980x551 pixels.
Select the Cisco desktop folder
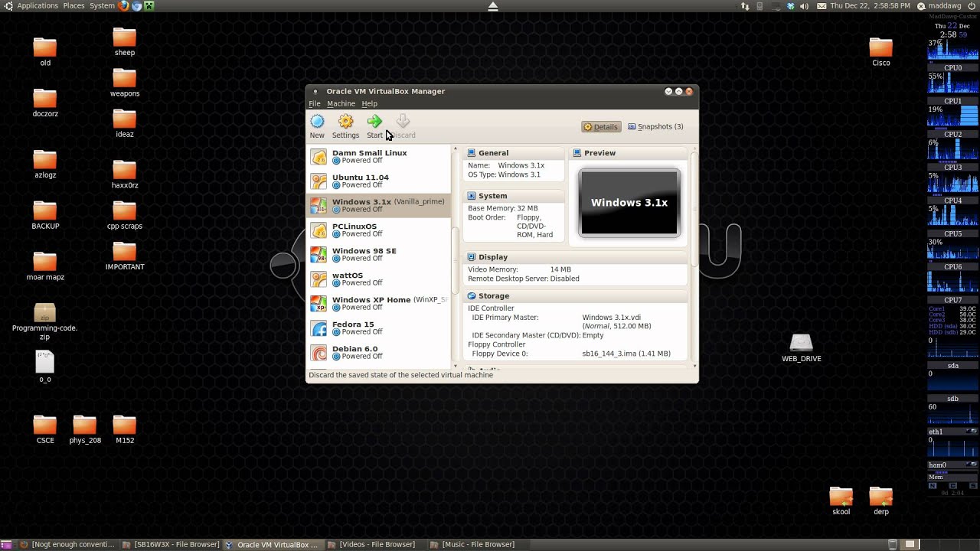pyautogui.click(x=880, y=47)
